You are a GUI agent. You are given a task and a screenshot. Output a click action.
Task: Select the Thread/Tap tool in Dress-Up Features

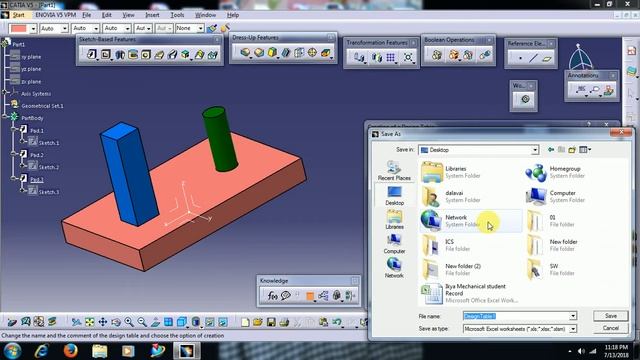tap(312, 52)
